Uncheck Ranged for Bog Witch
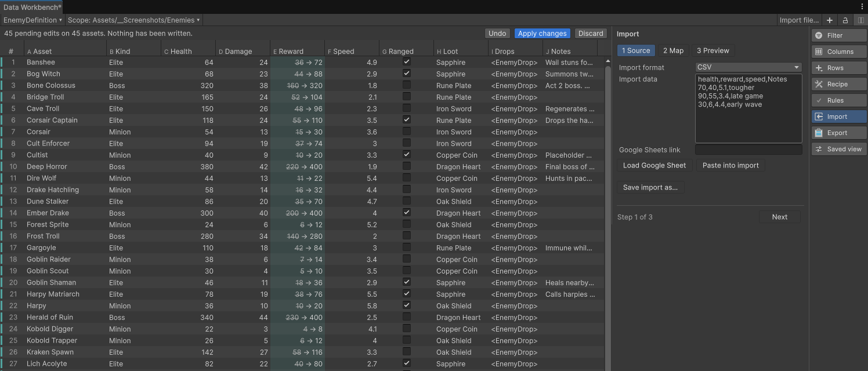 pyautogui.click(x=407, y=73)
